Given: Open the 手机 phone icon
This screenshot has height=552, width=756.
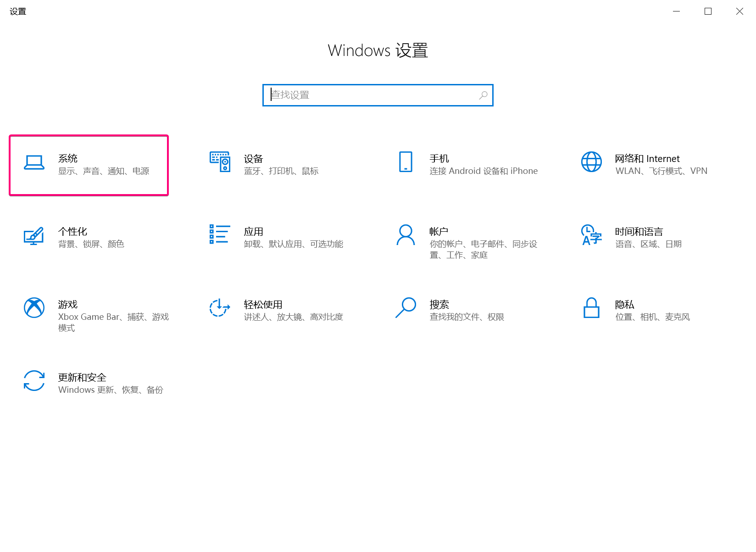Looking at the screenshot, I should pos(406,162).
